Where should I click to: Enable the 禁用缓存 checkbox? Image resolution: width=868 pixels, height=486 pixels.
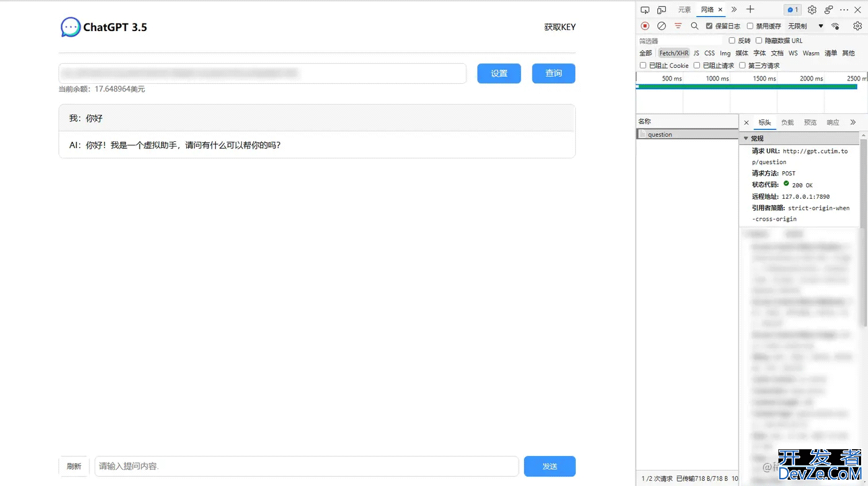coord(750,26)
